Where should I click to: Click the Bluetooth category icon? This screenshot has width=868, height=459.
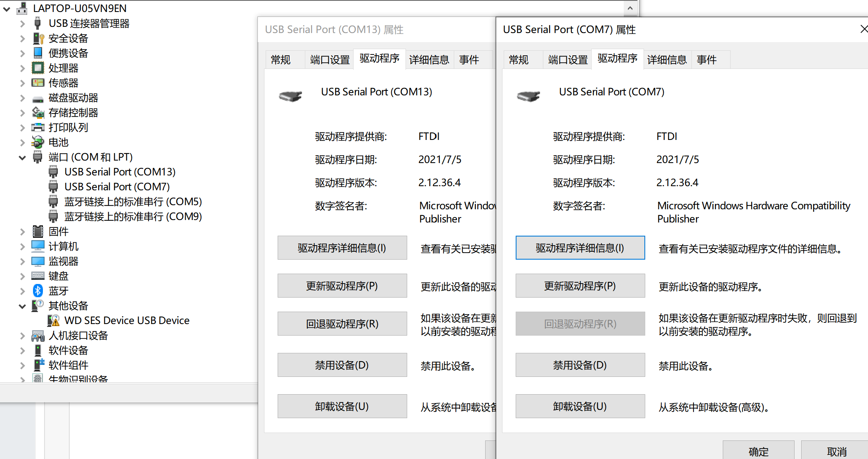point(38,291)
